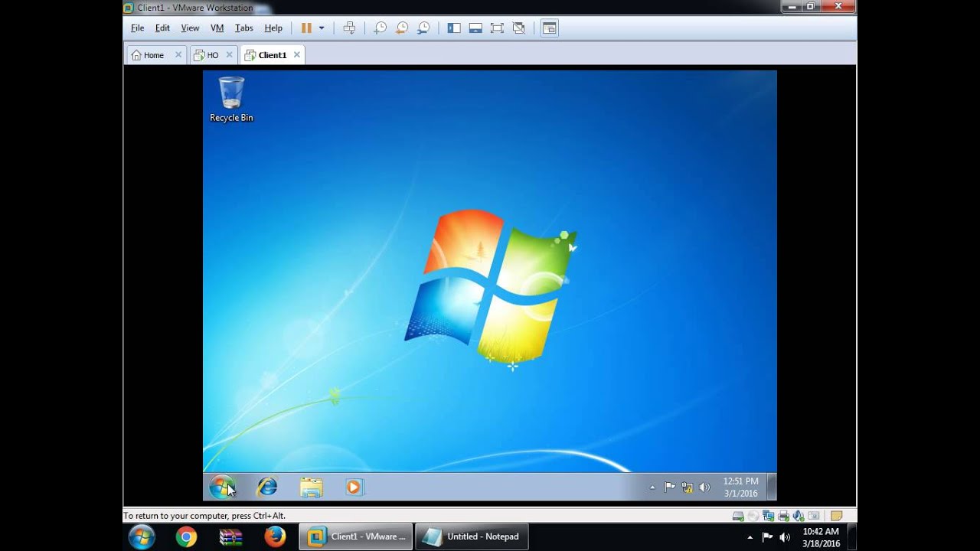Screen dimensions: 980x551
Task: Click host Show Desktop button at taskbar end
Action: 852,536
